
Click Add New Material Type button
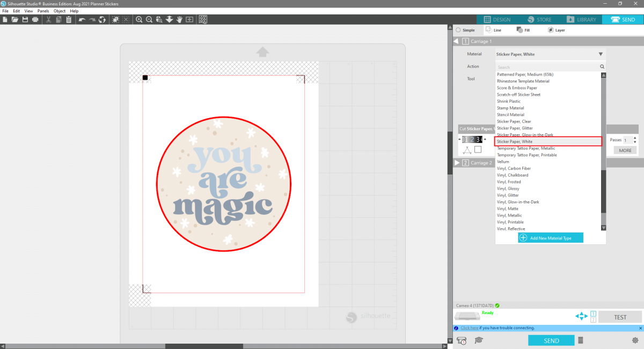coord(551,238)
